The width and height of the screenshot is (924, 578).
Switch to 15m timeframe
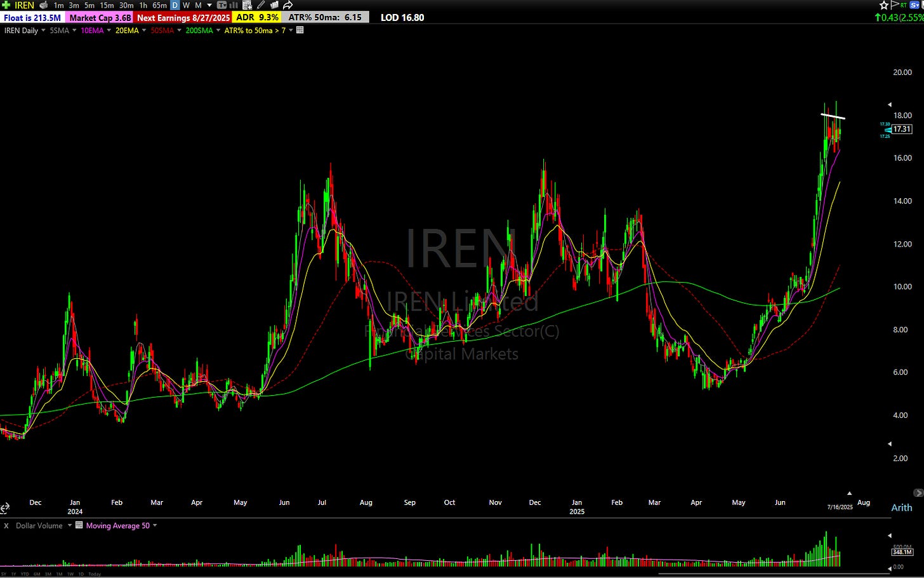click(107, 5)
